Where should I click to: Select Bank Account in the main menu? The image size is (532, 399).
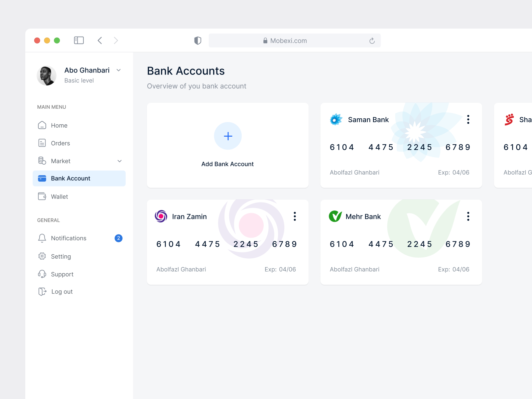(x=70, y=178)
